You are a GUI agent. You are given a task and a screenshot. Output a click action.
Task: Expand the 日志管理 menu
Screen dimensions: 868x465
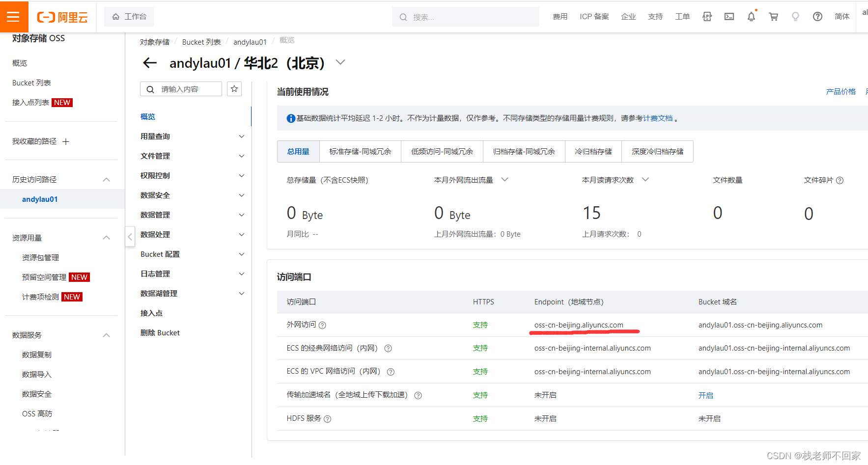[x=242, y=274]
